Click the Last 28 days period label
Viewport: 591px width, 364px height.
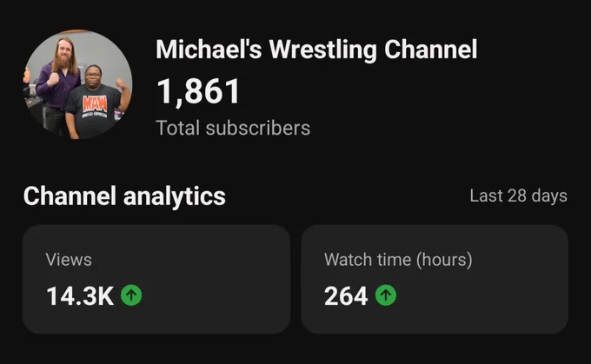point(518,196)
